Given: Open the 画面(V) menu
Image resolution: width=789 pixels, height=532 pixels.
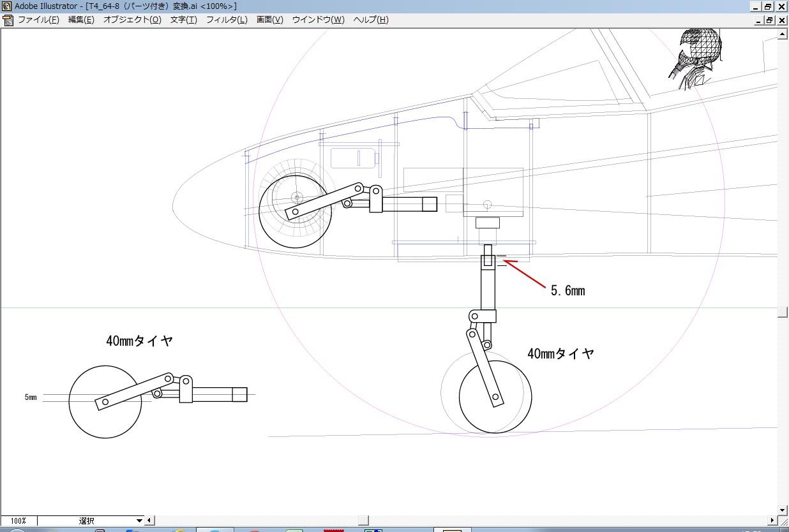Looking at the screenshot, I should click(269, 20).
